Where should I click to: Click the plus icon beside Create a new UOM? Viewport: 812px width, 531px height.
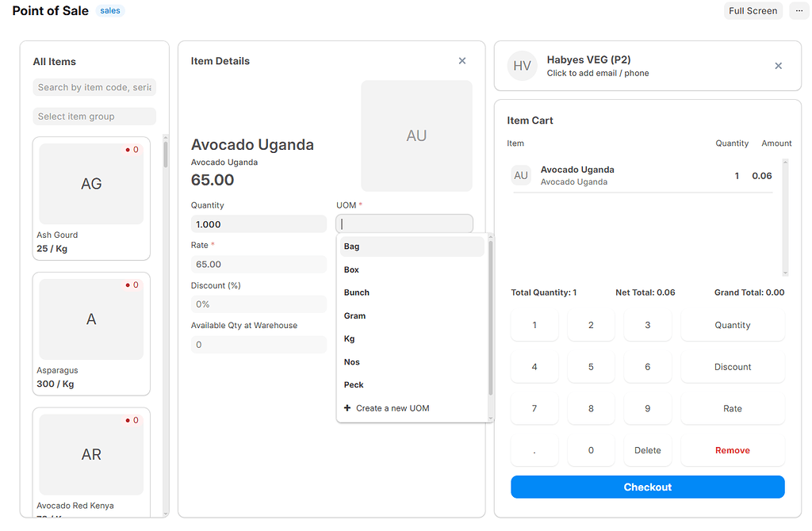[x=347, y=407]
